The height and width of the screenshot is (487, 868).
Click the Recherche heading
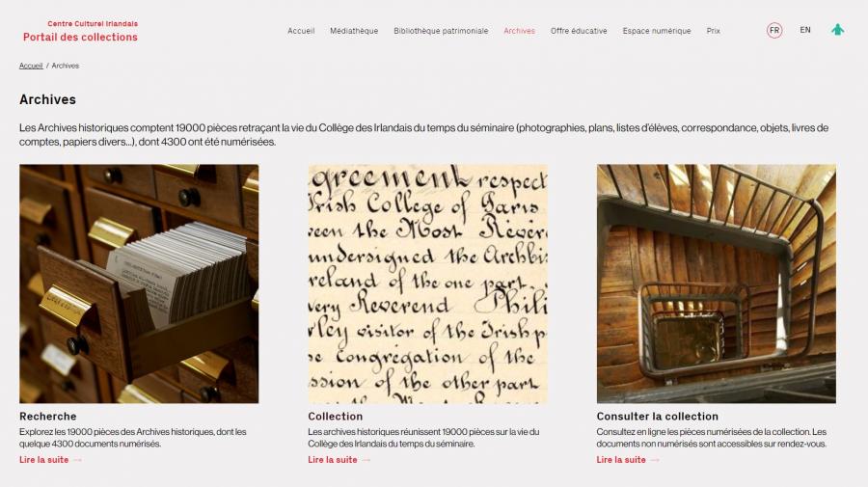[x=48, y=417]
